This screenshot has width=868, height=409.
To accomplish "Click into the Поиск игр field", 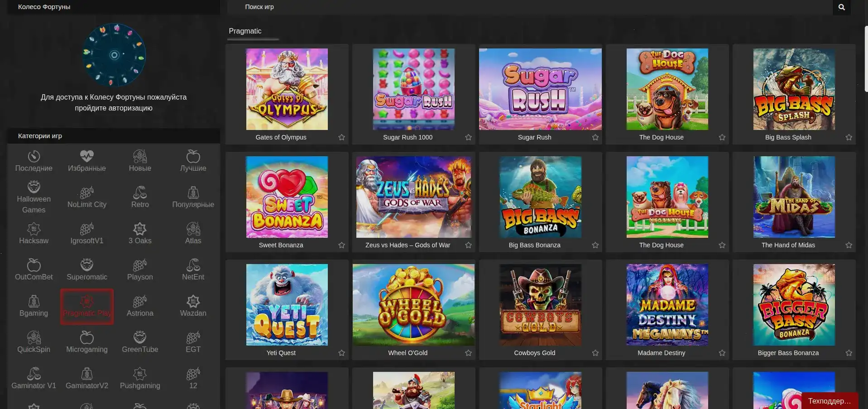I will coord(530,7).
